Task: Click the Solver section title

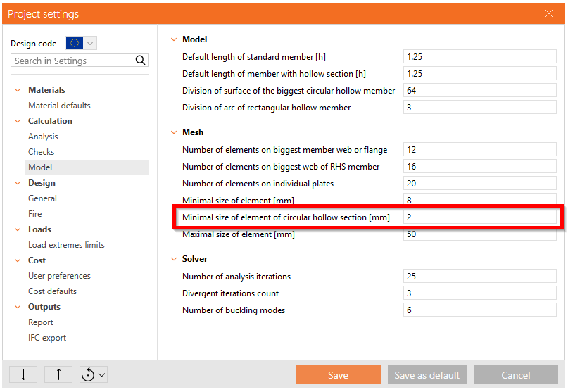Action: click(x=195, y=259)
